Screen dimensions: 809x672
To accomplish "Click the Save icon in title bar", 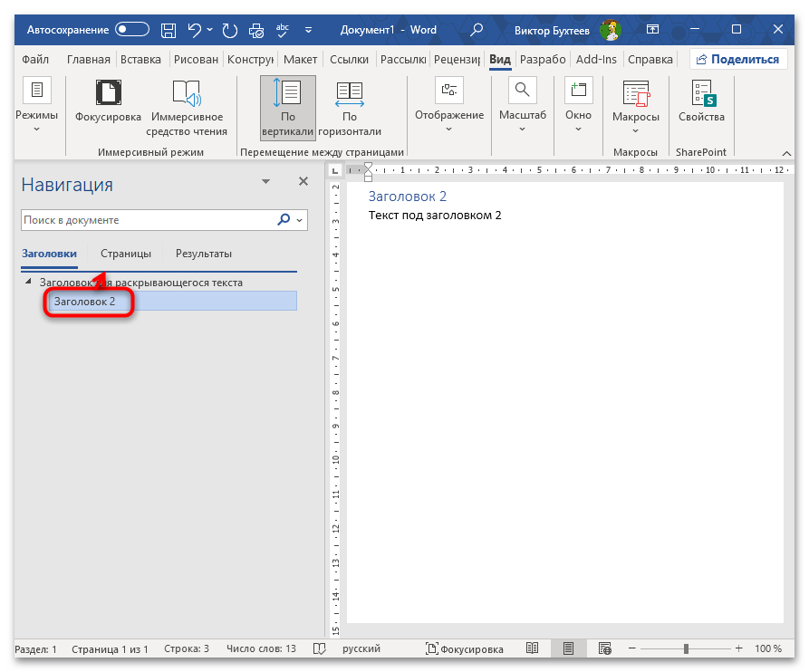I will pyautogui.click(x=168, y=30).
